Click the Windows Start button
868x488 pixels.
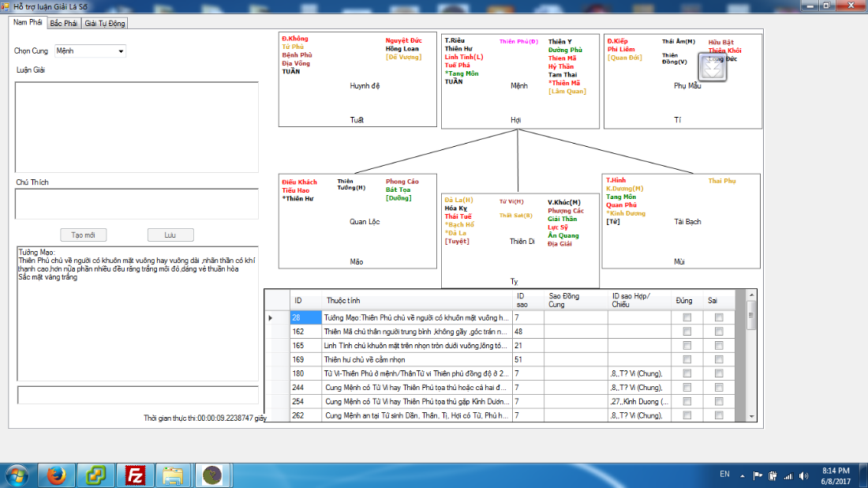(x=16, y=475)
